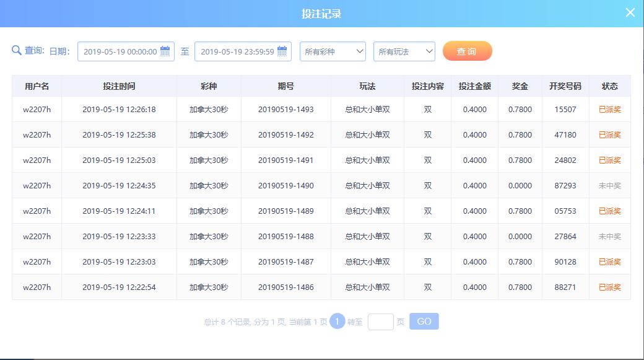Expand the 所有玩法 dropdown
This screenshot has width=644, height=360.
pyautogui.click(x=404, y=51)
